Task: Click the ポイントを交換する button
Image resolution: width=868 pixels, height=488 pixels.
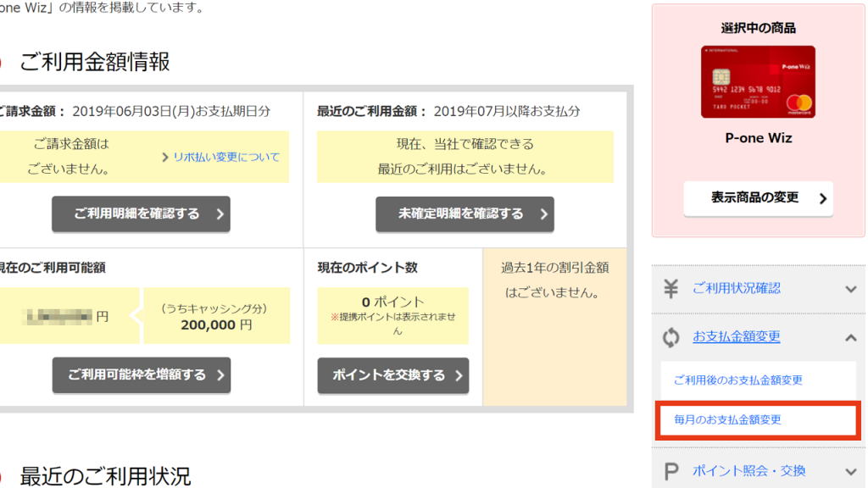Action: tap(393, 375)
